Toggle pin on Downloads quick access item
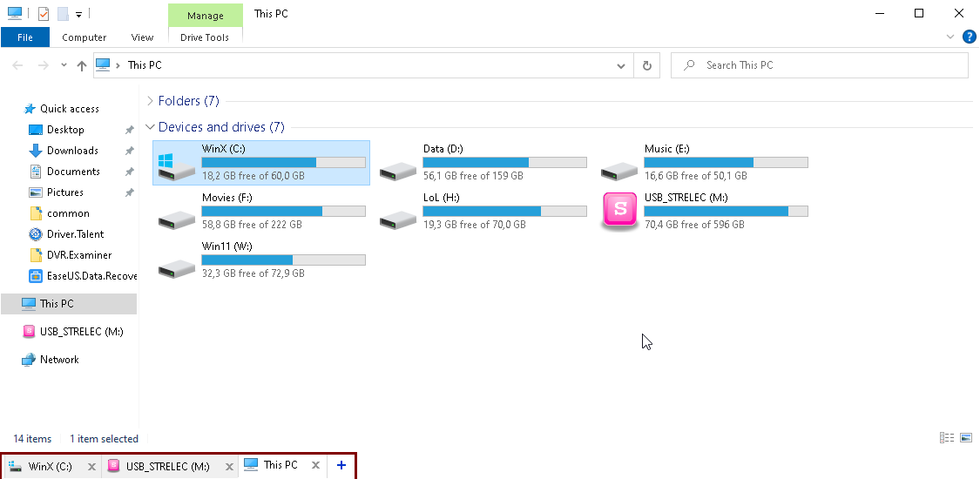The image size is (980, 479). [130, 151]
